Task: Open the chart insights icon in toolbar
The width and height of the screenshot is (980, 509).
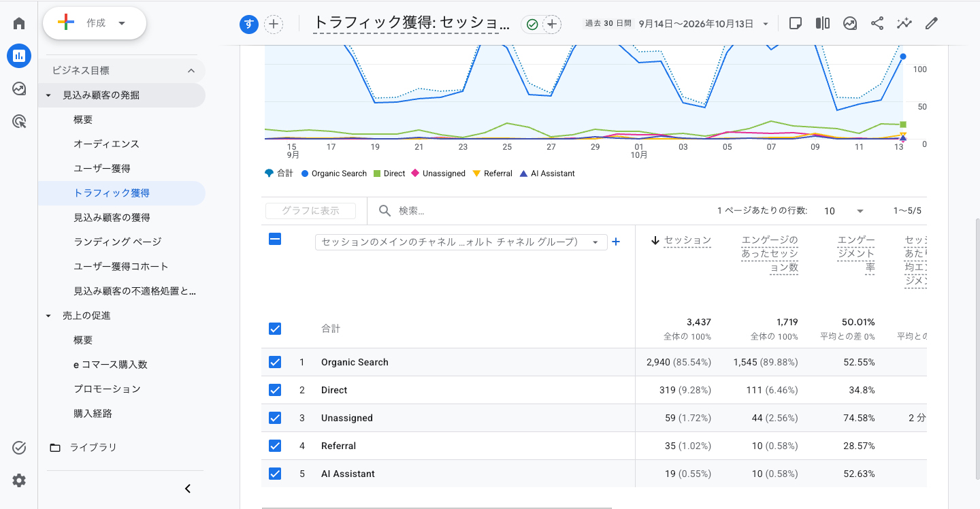Action: (x=850, y=24)
